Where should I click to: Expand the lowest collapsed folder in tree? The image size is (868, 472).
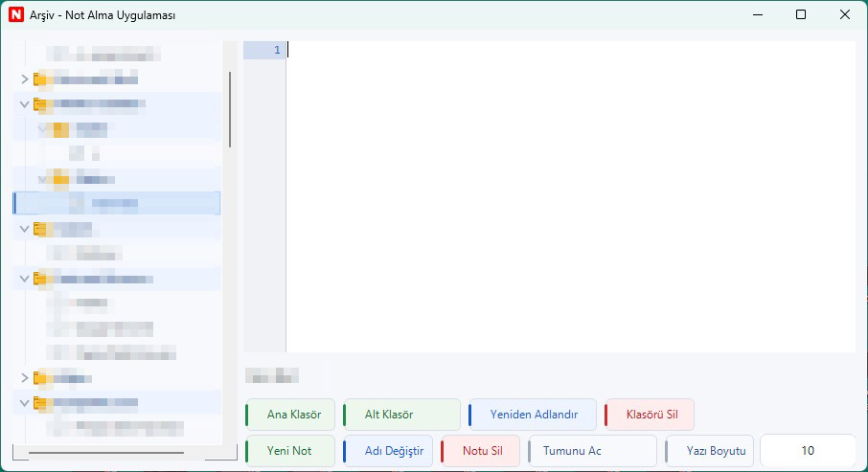tap(25, 378)
